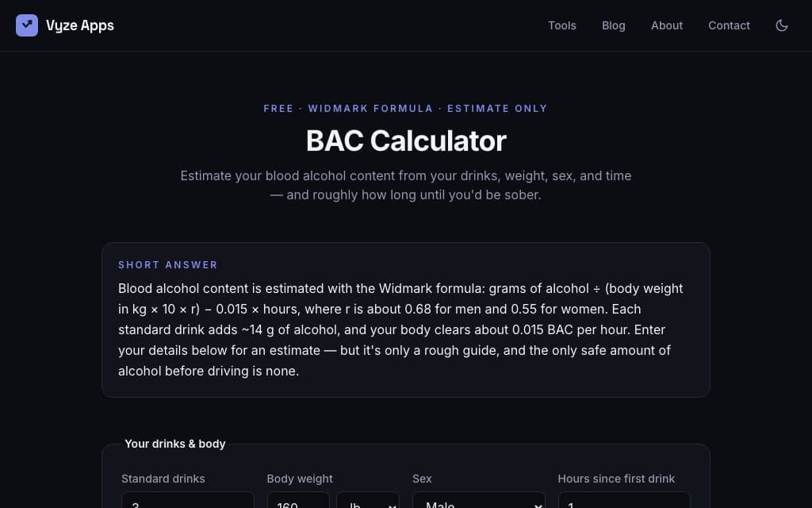Click the Vyze Apps brand name
812x508 pixels.
pos(80,25)
